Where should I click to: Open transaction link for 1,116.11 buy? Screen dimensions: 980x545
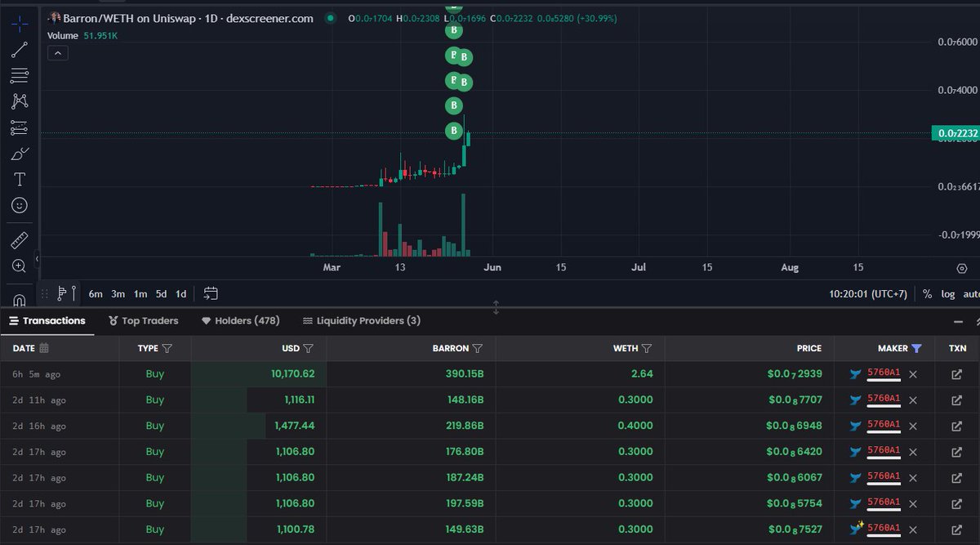coord(956,400)
